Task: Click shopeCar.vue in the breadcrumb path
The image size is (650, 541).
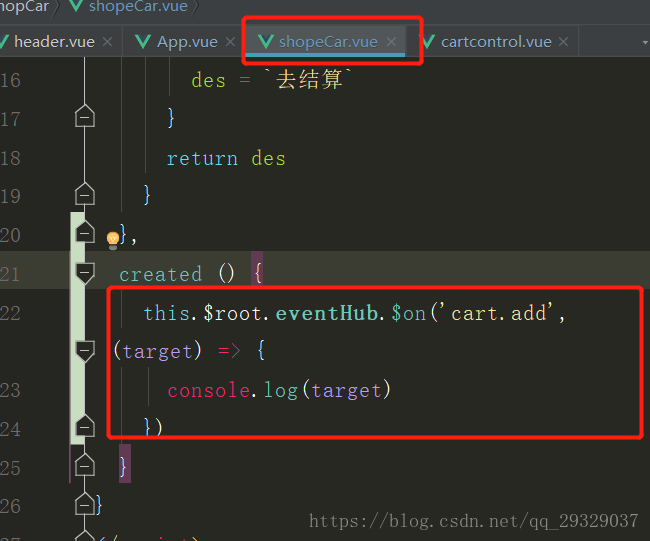Action: click(138, 6)
